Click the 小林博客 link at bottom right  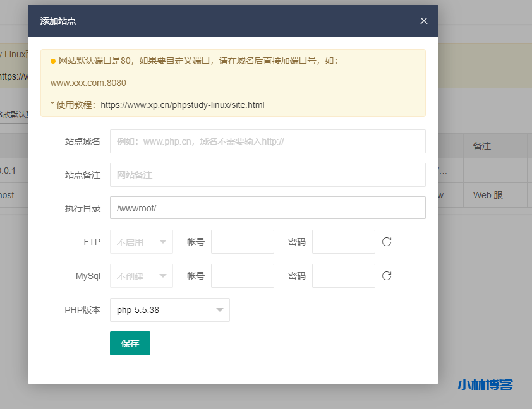(x=484, y=385)
